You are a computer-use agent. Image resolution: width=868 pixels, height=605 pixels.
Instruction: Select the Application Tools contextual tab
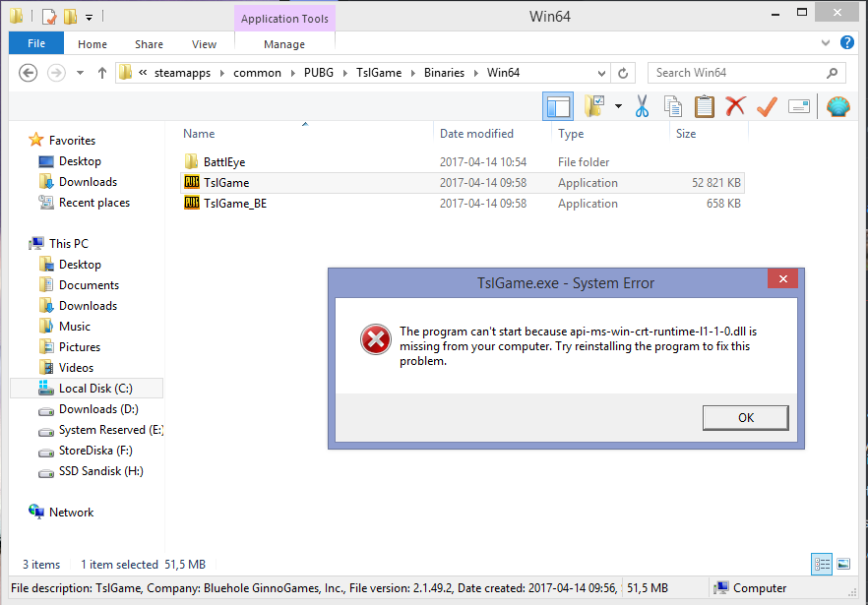click(284, 19)
